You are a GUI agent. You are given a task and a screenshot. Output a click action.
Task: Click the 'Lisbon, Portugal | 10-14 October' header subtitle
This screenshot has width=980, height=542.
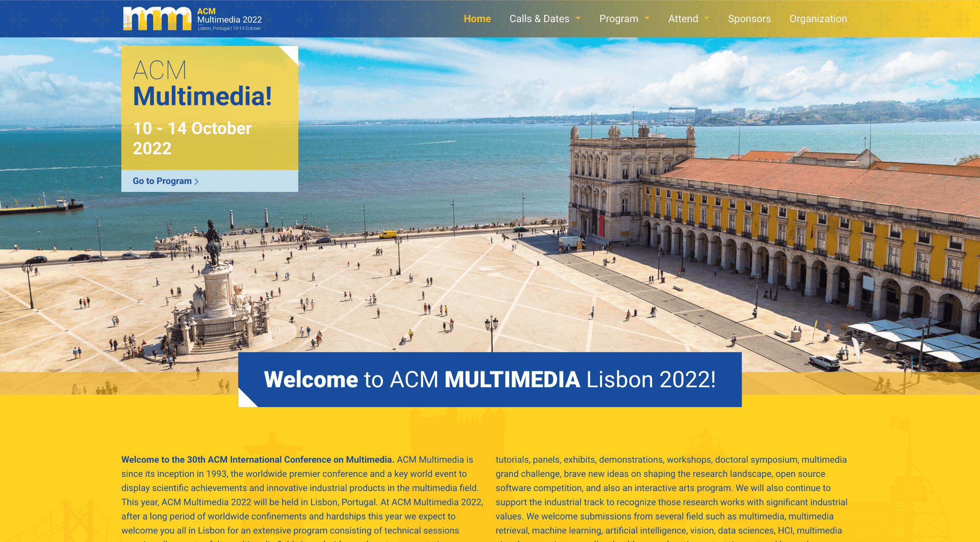coord(229,28)
